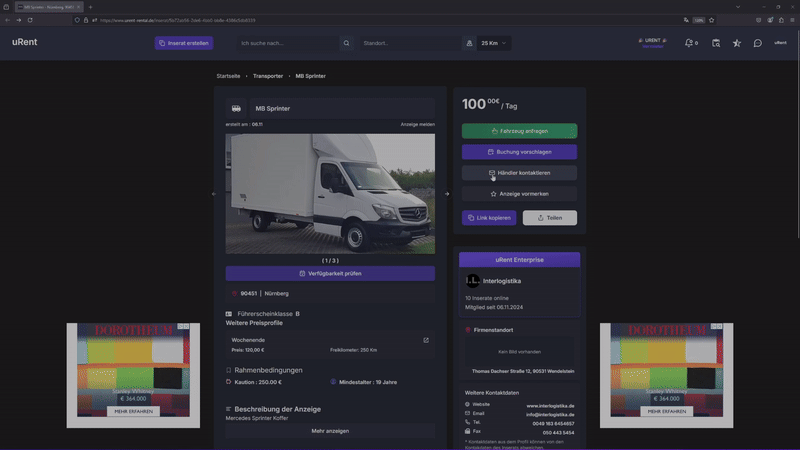The width and height of the screenshot is (800, 450).
Task: Click the Sprinter van photo
Action: [x=330, y=194]
